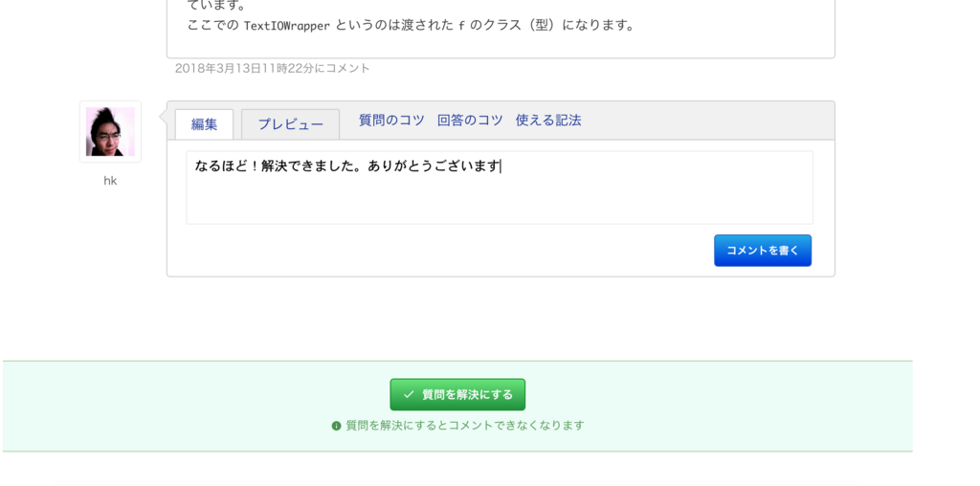Screen dimensions: 980x486
Task: Open the 質問のコツ link
Action: coord(391,121)
